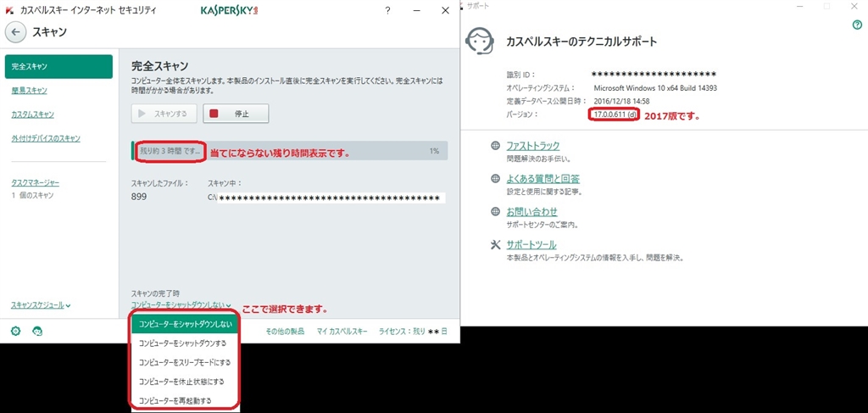Click the 残り約 3 時間 remaining-time text
The image size is (868, 413).
click(x=170, y=151)
